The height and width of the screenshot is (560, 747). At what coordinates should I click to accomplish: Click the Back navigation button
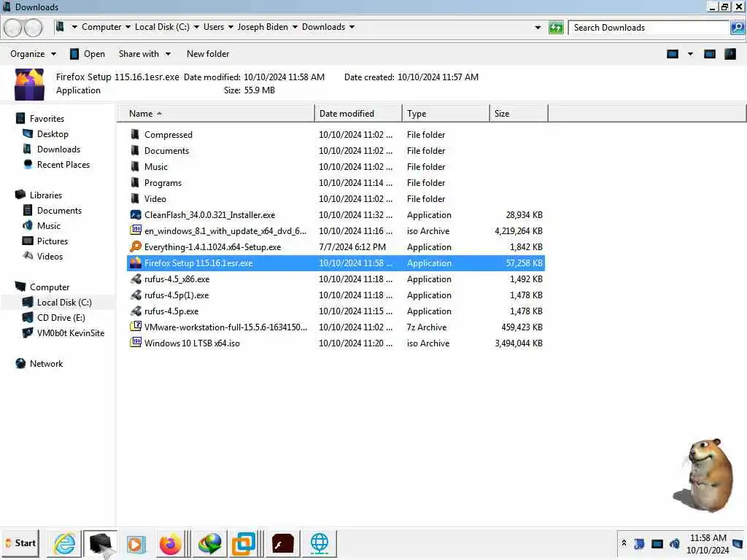(x=13, y=28)
